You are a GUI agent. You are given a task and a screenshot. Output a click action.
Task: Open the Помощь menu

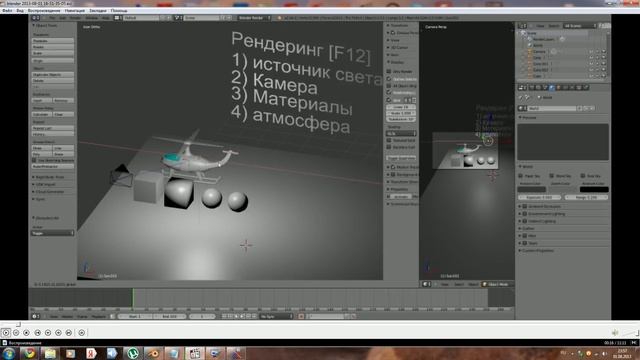pos(119,11)
